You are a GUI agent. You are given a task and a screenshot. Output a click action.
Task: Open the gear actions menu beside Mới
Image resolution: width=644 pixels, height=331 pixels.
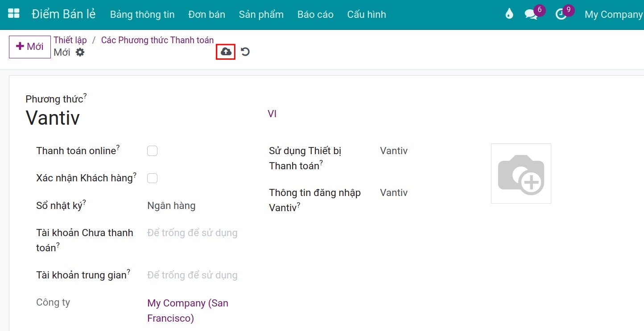pyautogui.click(x=80, y=52)
